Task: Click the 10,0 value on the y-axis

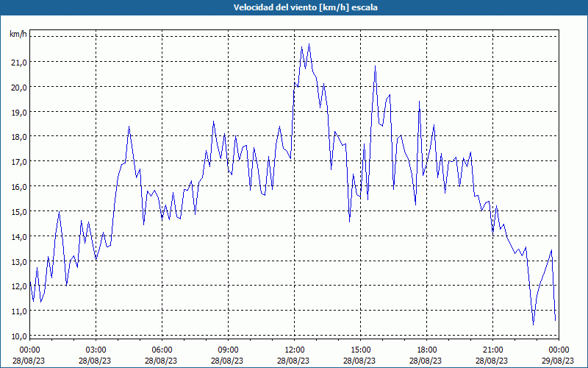Action: tap(19, 336)
